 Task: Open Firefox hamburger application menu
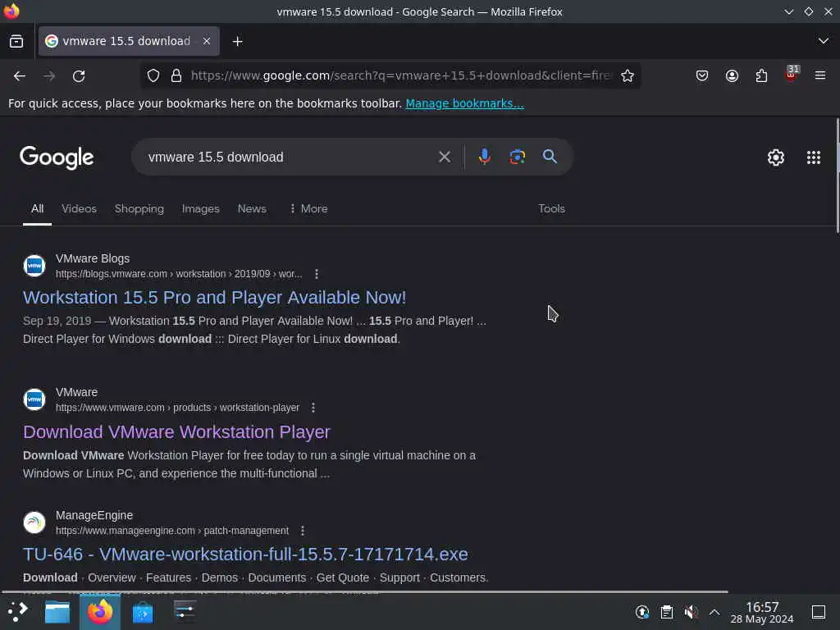pos(820,75)
